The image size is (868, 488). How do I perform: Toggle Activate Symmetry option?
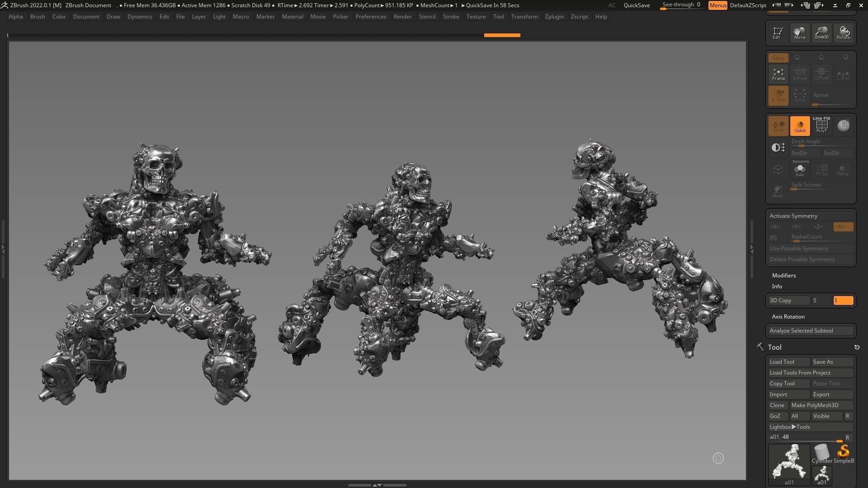pos(793,216)
